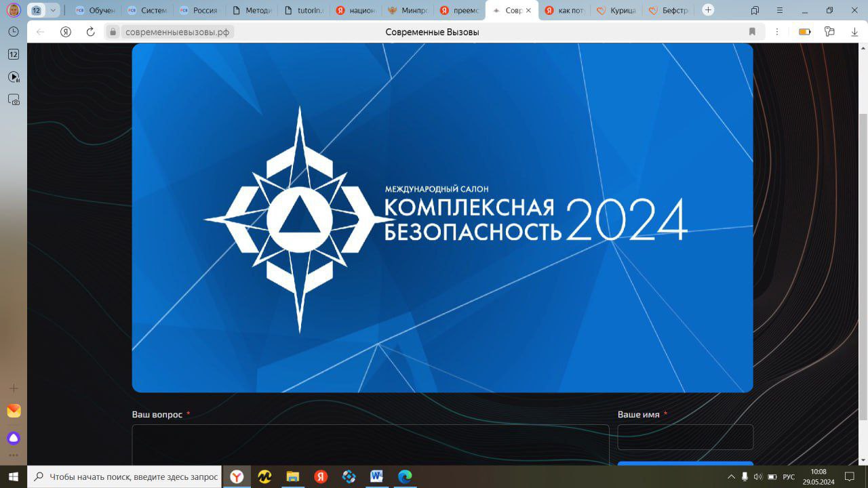
Task: Open Windows notification center
Action: click(850, 477)
